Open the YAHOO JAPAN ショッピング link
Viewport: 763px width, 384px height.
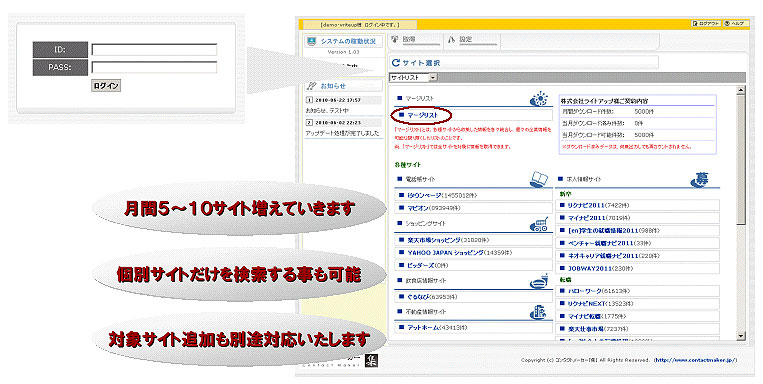tap(446, 253)
